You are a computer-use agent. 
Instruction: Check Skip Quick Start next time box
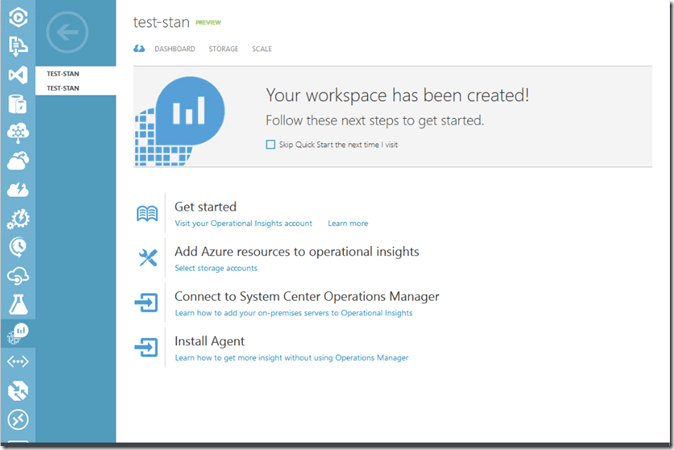click(x=270, y=144)
